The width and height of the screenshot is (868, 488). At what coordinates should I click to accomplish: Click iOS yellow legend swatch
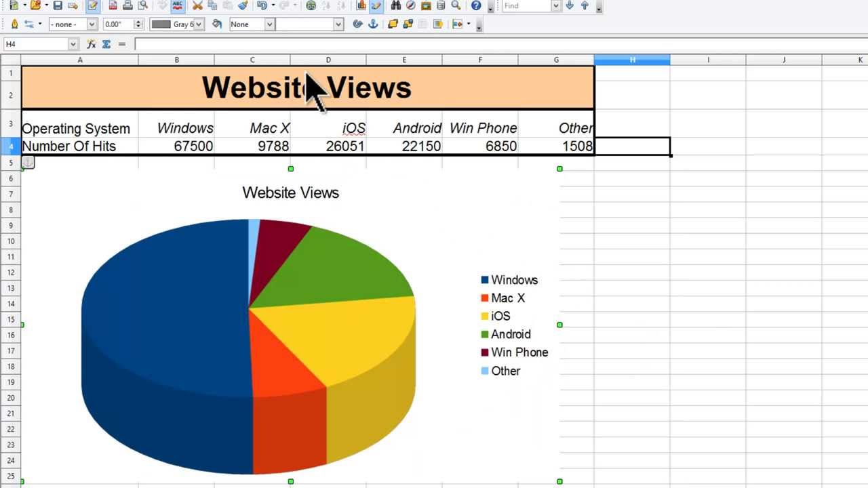point(485,316)
